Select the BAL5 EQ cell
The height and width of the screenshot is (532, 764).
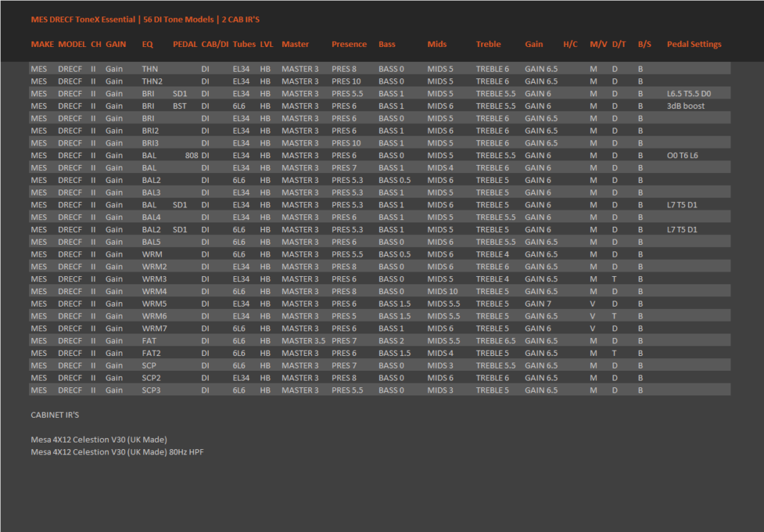(x=151, y=242)
